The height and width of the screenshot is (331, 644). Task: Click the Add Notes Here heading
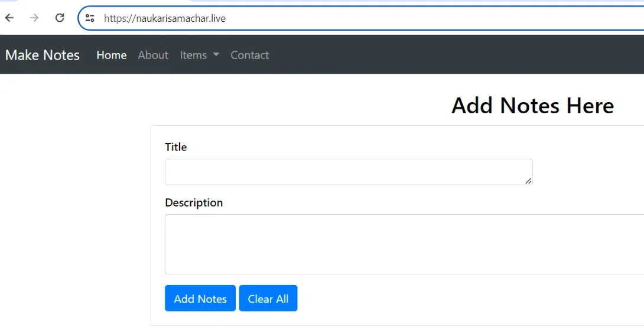tap(532, 106)
